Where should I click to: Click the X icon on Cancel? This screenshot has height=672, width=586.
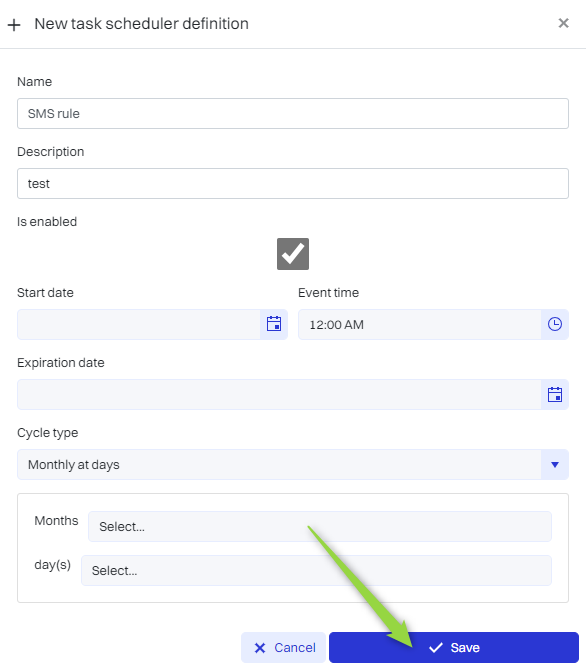coord(260,648)
